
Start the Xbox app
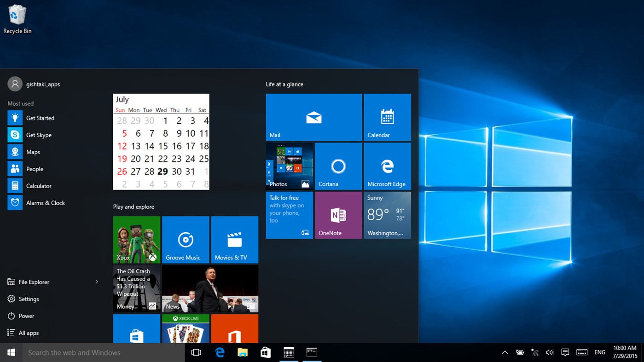[x=136, y=239]
